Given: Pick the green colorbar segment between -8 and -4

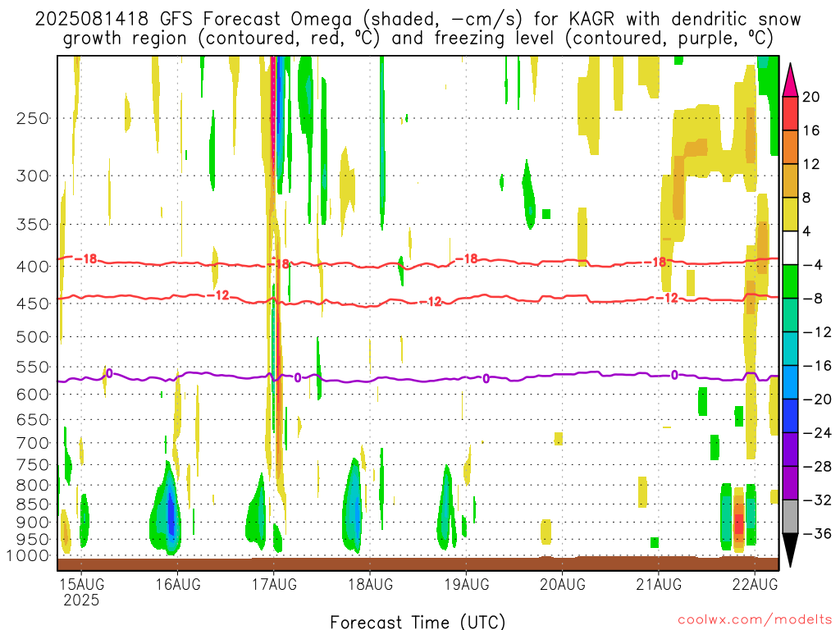Looking at the screenshot, I should [x=790, y=282].
